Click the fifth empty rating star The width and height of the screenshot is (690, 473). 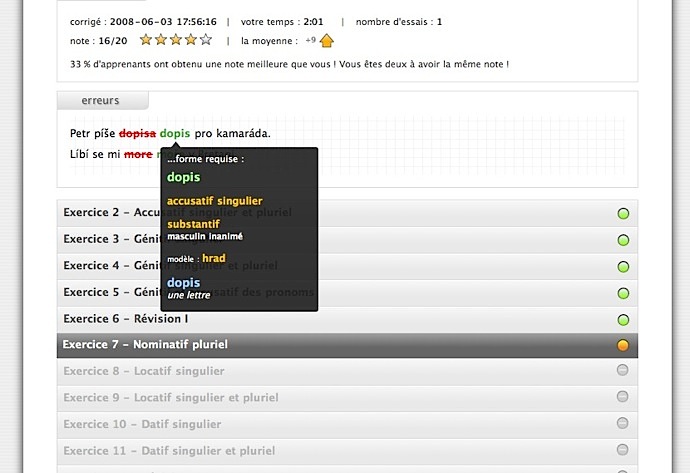pyautogui.click(x=206, y=40)
